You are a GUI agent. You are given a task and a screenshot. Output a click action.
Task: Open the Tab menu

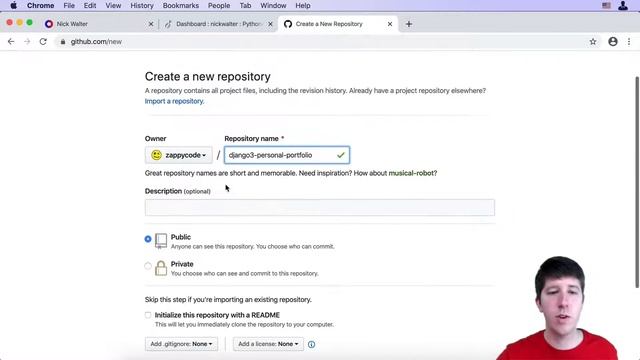245,6
